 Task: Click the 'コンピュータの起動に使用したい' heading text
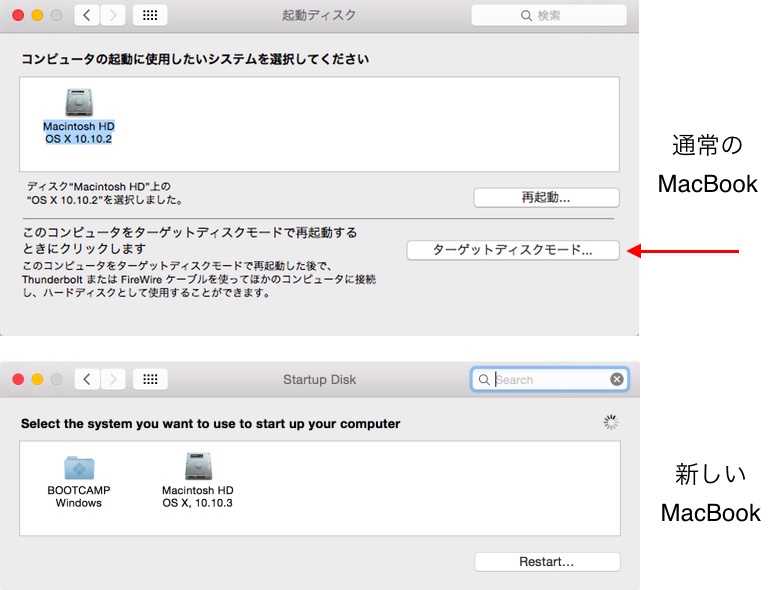(195, 59)
